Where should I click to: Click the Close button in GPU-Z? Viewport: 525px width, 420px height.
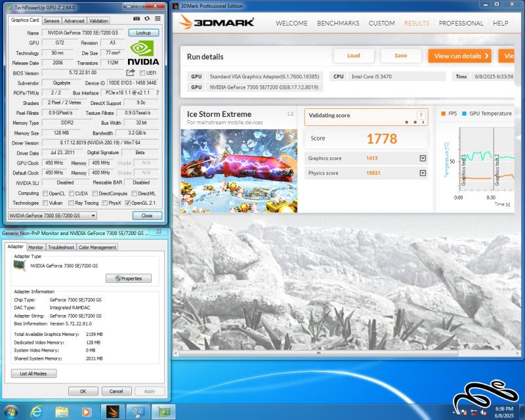(x=147, y=215)
